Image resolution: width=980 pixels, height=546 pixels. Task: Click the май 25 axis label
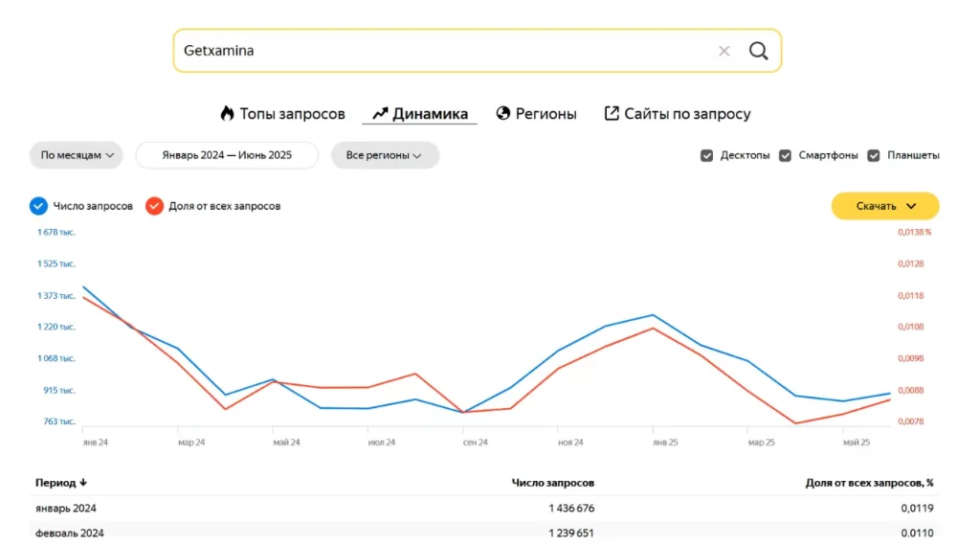(x=857, y=443)
